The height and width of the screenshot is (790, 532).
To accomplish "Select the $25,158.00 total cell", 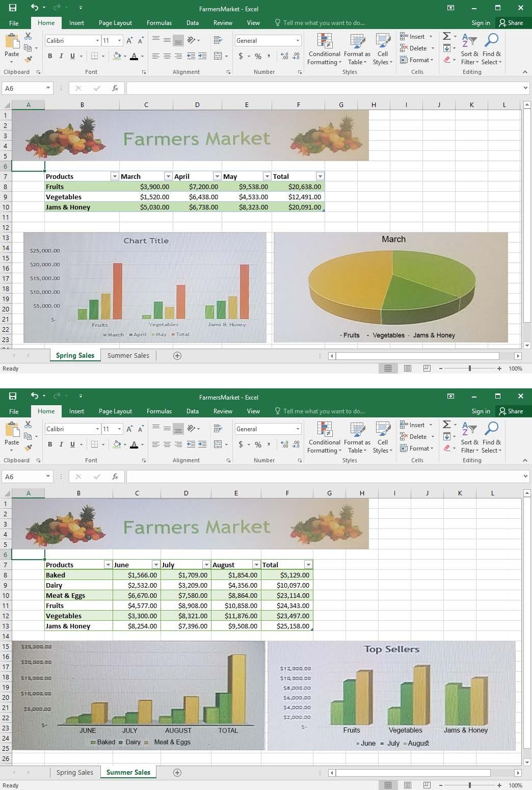I will (x=287, y=626).
